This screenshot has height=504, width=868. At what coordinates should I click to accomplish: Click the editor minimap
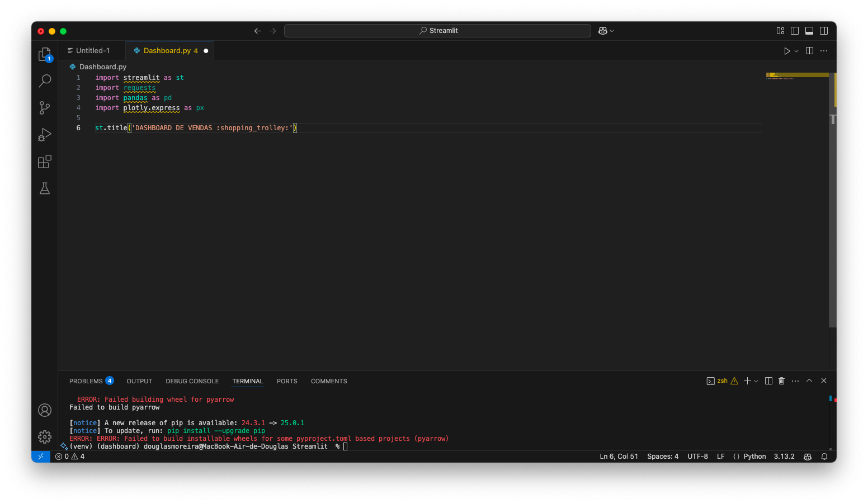coord(797,76)
